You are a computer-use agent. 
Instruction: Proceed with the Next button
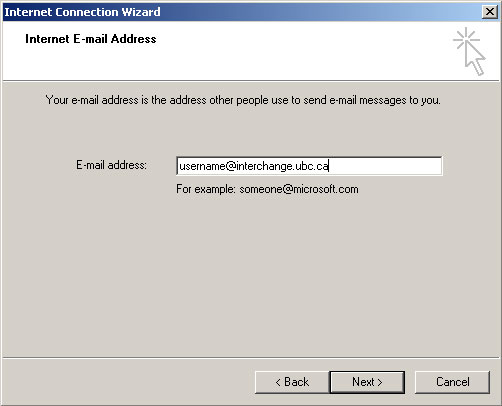pyautogui.click(x=367, y=382)
